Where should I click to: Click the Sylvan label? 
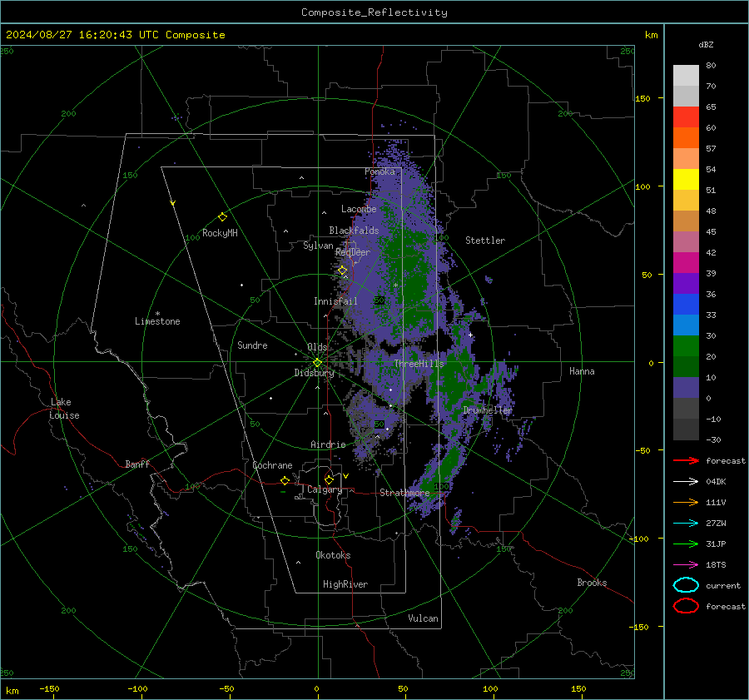coord(318,246)
